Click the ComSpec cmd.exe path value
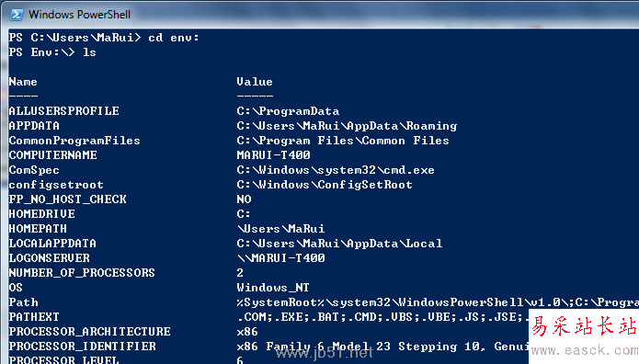 [x=336, y=170]
